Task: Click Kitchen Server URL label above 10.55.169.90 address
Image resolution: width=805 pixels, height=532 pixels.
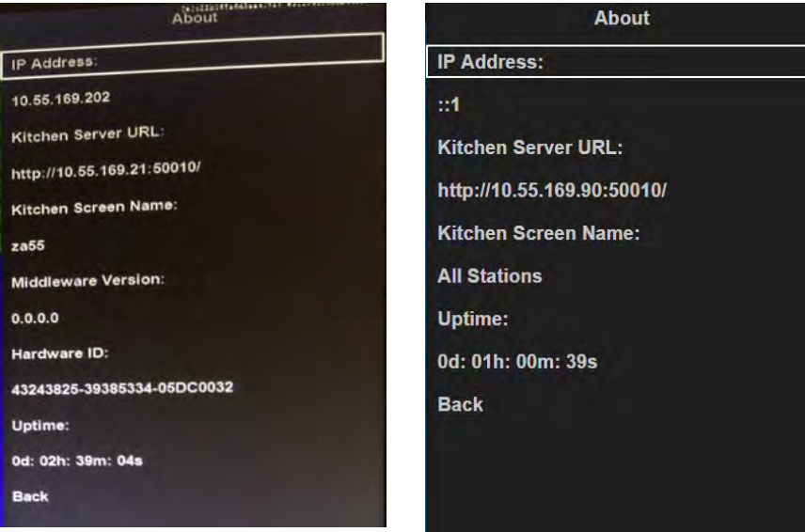Action: (530, 149)
